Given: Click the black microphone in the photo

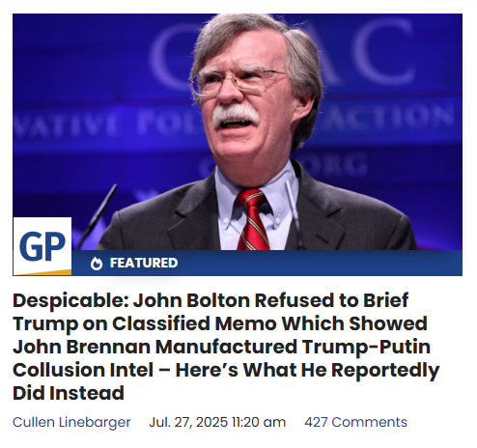Looking at the screenshot, I should (98, 215).
